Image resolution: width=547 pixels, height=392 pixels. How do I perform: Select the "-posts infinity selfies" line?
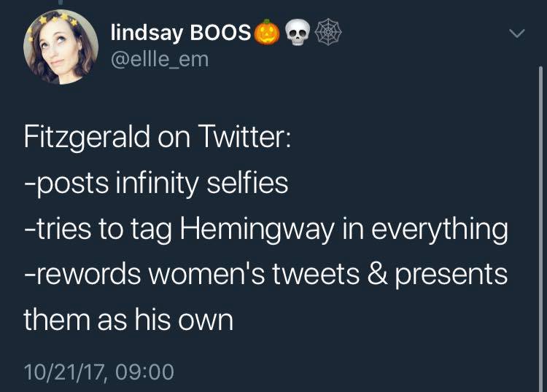156,184
